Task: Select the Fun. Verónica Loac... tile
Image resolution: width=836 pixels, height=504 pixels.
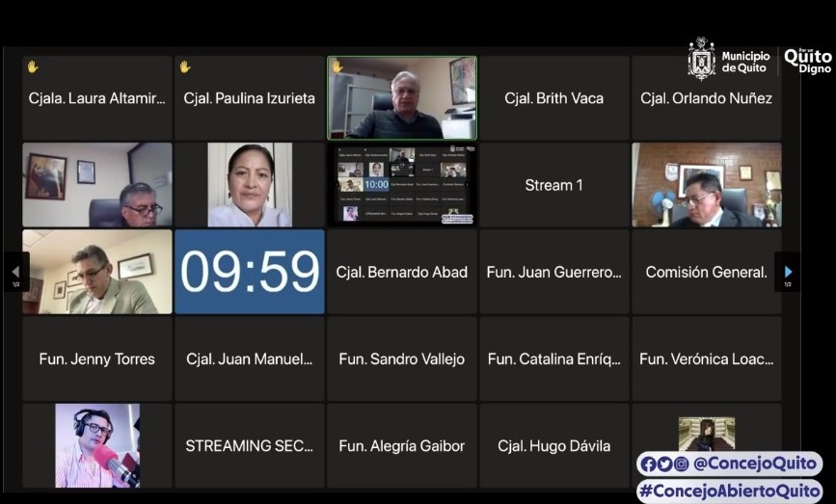Action: pos(707,358)
